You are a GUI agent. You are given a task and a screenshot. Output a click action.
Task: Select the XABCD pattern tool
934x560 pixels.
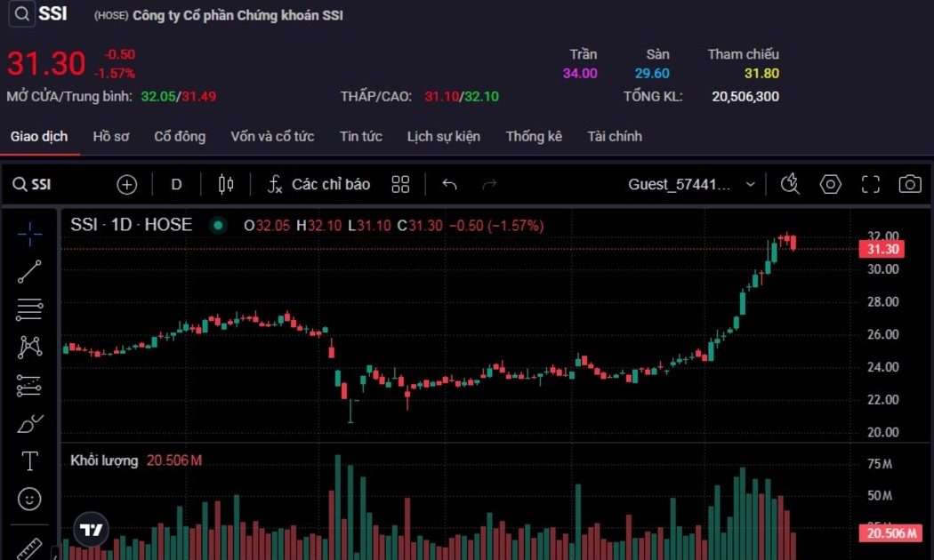(x=29, y=347)
